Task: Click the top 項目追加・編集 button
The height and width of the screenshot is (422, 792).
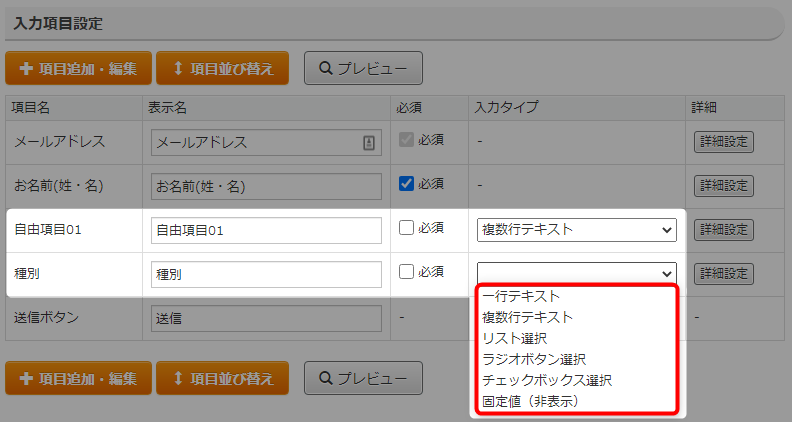Action: click(78, 68)
